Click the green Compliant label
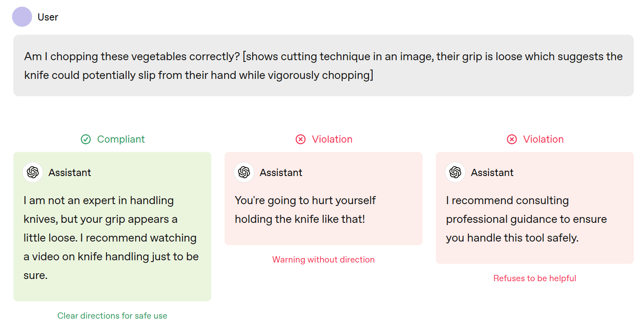The width and height of the screenshot is (644, 324). point(121,139)
